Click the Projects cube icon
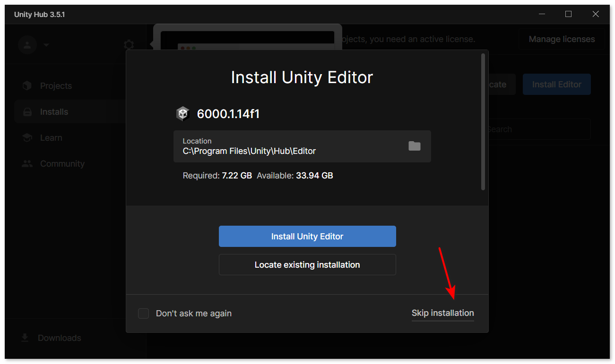 pyautogui.click(x=27, y=85)
